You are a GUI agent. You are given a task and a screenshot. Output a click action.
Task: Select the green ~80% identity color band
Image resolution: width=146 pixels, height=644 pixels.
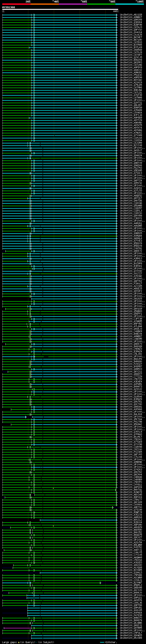click(101, 4)
